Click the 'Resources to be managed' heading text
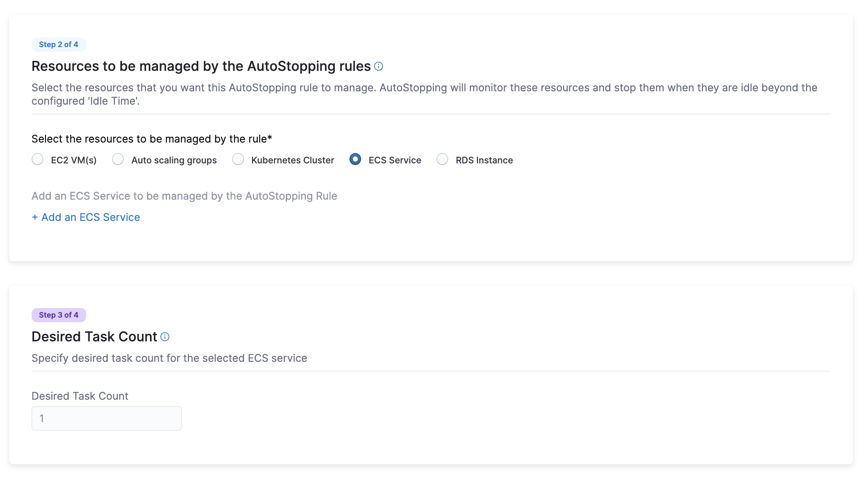The height and width of the screenshot is (481, 868). (201, 66)
